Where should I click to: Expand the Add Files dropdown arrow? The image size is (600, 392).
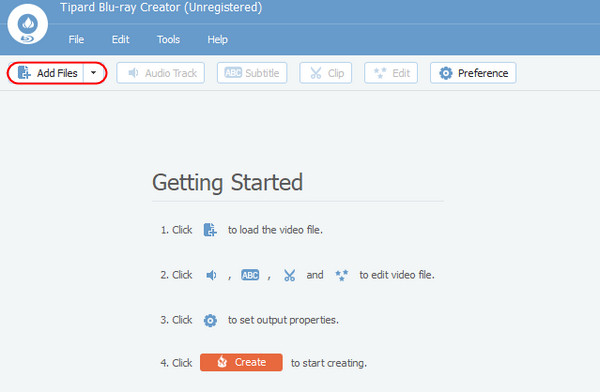[x=93, y=73]
